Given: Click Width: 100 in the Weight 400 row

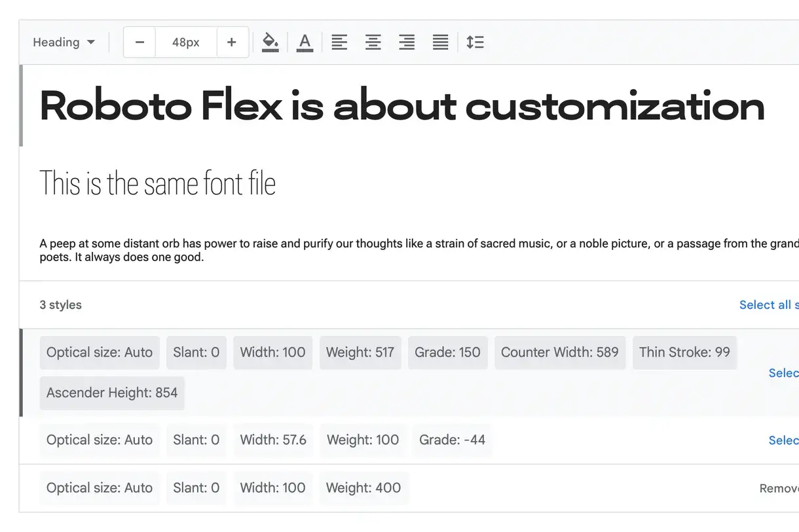Looking at the screenshot, I should click(x=272, y=488).
